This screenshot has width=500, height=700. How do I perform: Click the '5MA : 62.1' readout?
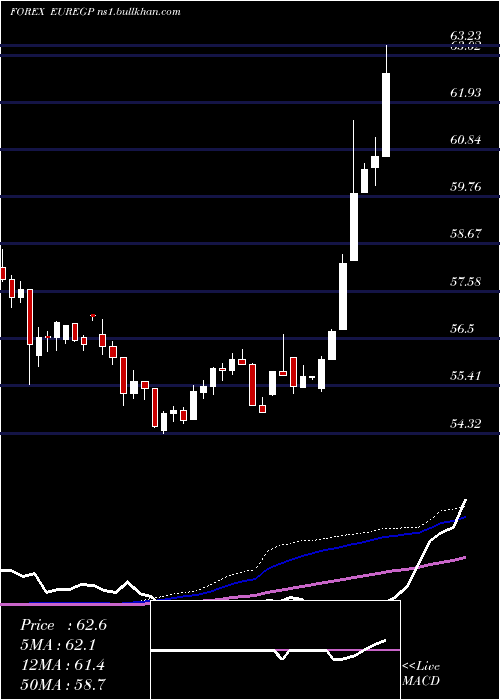coord(59,645)
